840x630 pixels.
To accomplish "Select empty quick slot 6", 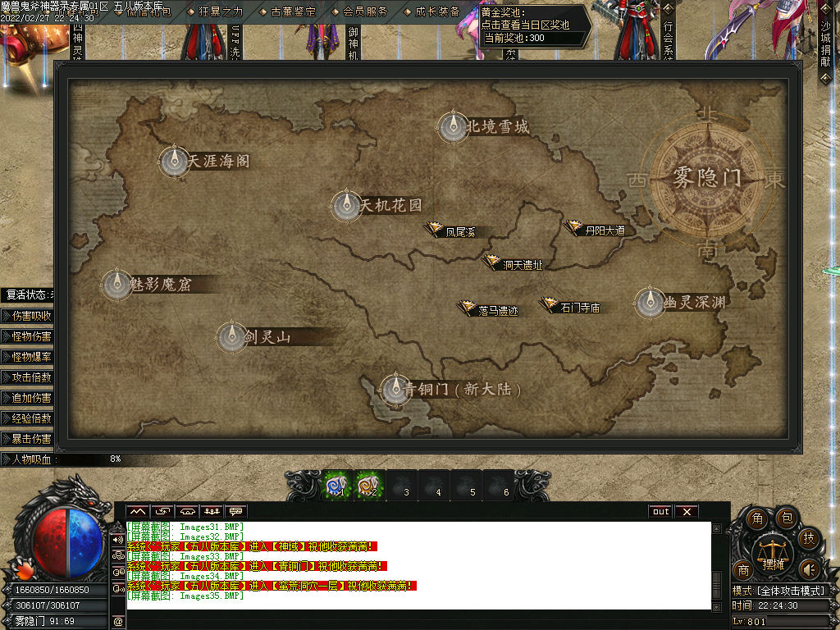I will pyautogui.click(x=498, y=486).
